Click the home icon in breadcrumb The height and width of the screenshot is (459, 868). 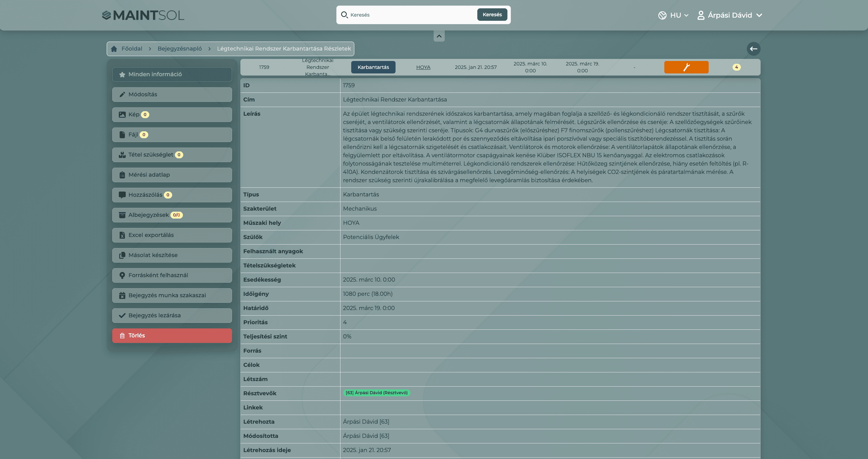point(114,49)
